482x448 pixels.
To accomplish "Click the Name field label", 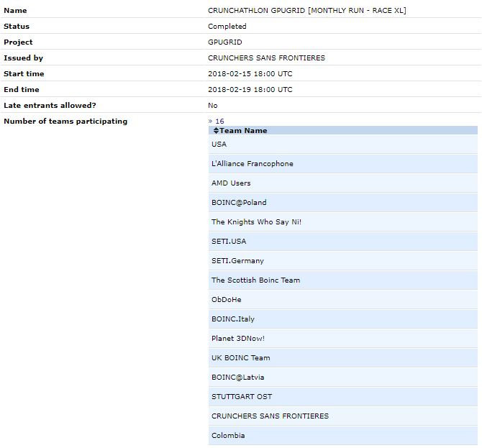I will (15, 11).
